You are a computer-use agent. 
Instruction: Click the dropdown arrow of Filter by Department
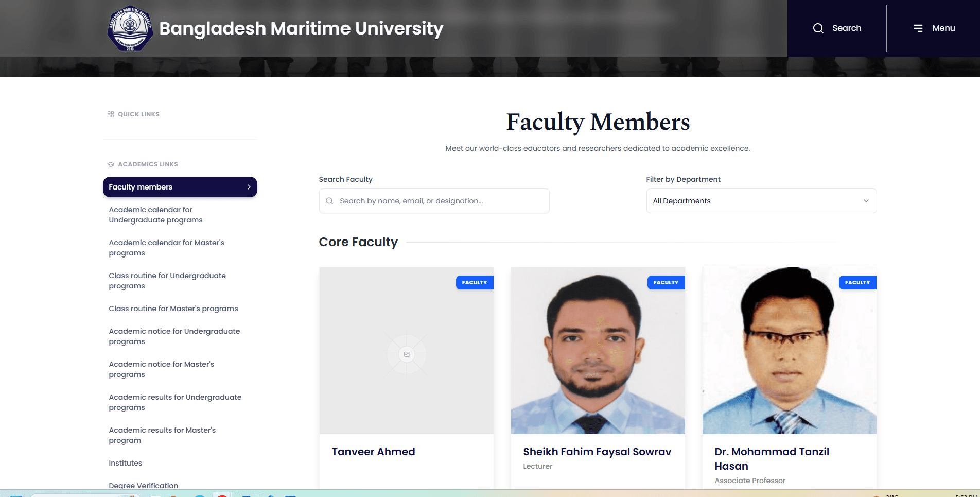866,201
